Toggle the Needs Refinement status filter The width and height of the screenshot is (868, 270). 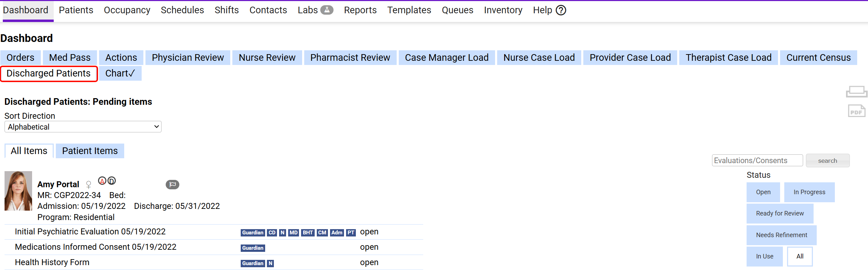click(781, 235)
